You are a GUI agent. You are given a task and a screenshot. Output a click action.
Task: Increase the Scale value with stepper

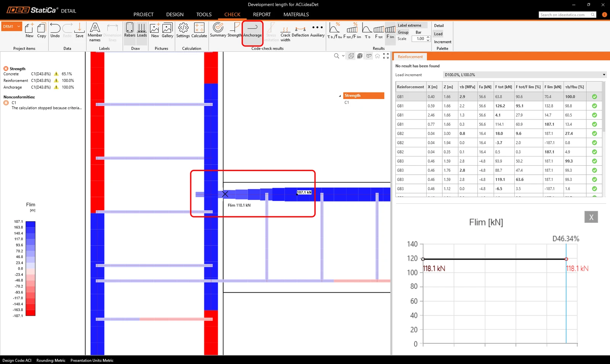point(428,37)
